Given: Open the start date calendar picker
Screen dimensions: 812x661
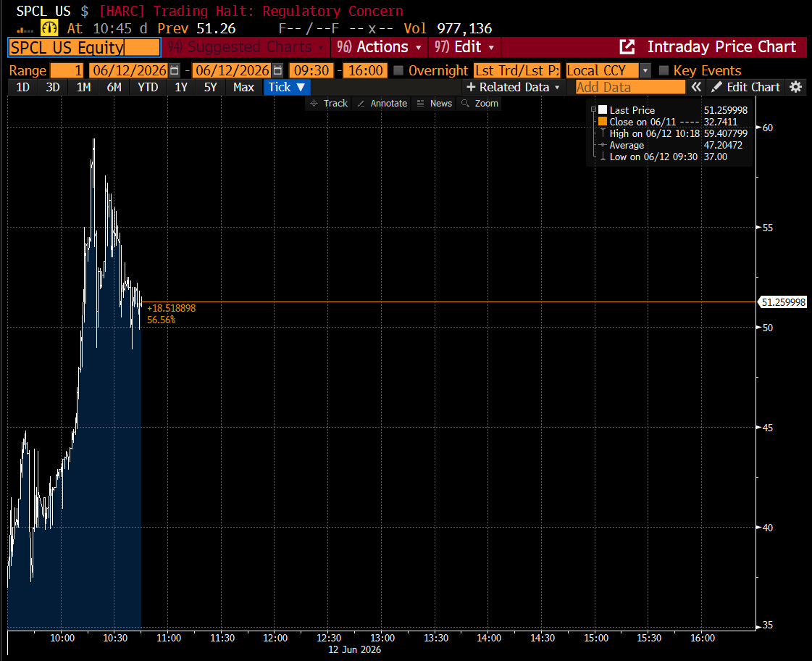Looking at the screenshot, I should [x=175, y=70].
